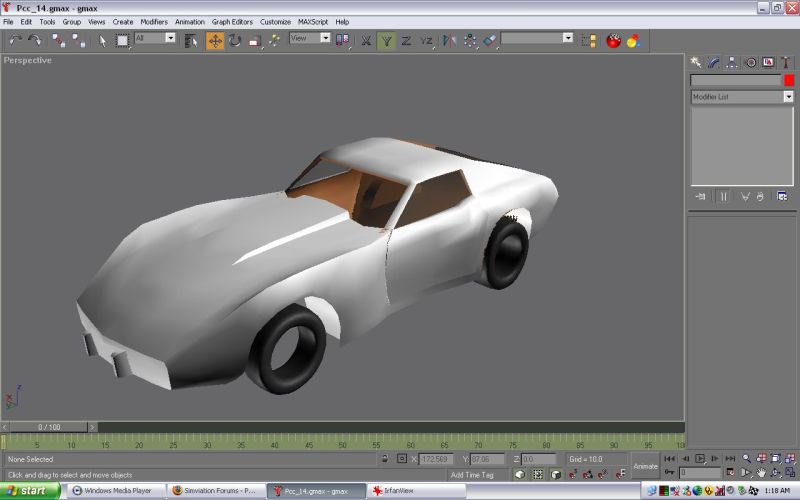Select the Pan hand viewport tool

coord(761,472)
